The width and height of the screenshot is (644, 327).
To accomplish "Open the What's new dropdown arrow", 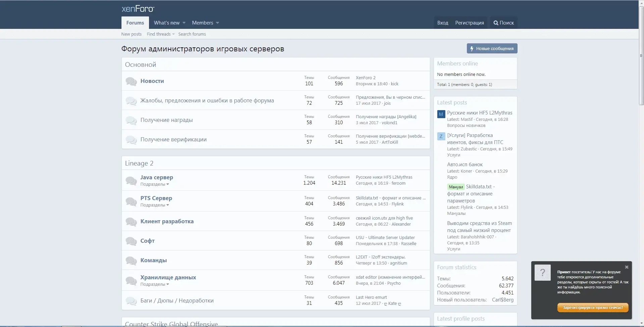I will point(184,23).
